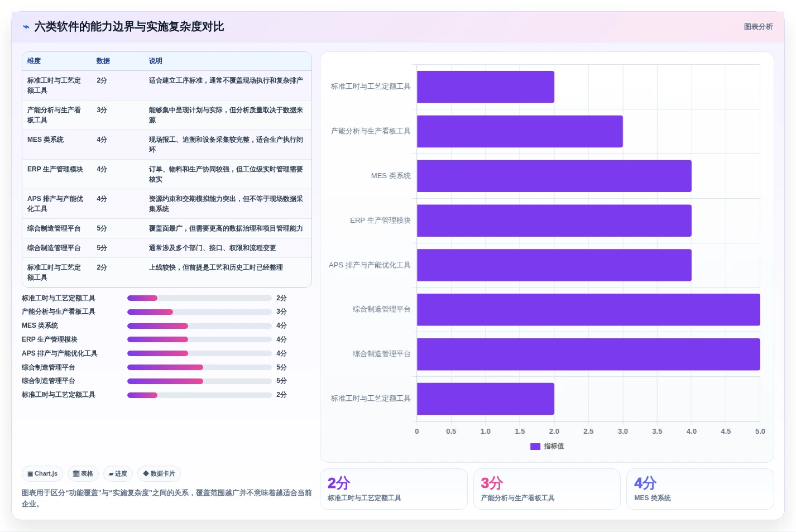Click the 指标值 legend label

pyautogui.click(x=554, y=446)
